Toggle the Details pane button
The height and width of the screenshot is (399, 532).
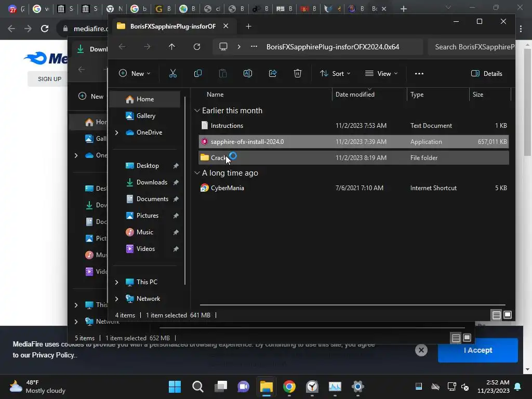click(486, 73)
